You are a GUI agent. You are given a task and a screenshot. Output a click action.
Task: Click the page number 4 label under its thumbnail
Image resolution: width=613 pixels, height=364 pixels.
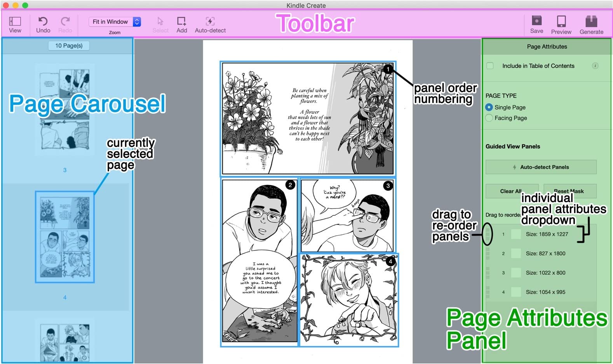tap(65, 297)
